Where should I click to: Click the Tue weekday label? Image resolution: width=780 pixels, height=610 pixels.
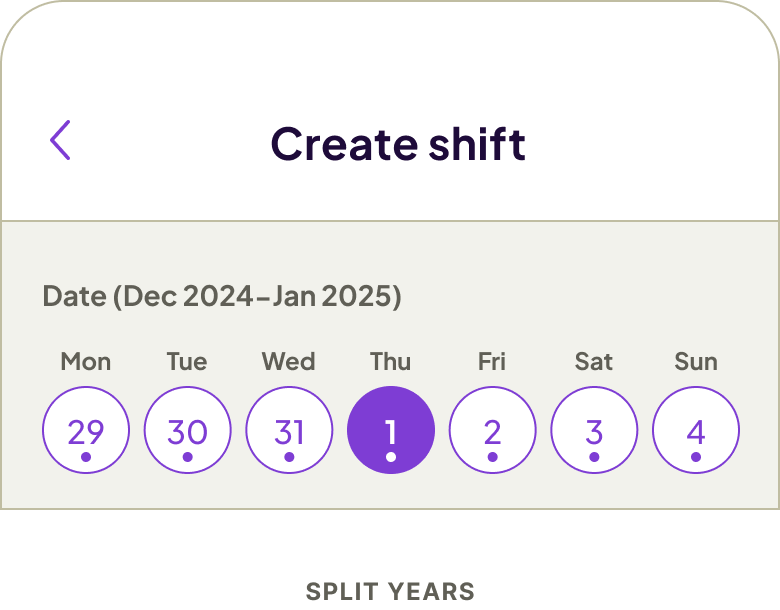(x=187, y=361)
